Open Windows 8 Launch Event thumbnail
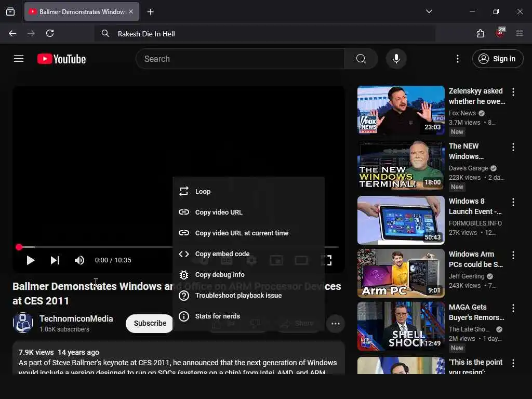Image resolution: width=532 pixels, height=399 pixels. (x=401, y=220)
